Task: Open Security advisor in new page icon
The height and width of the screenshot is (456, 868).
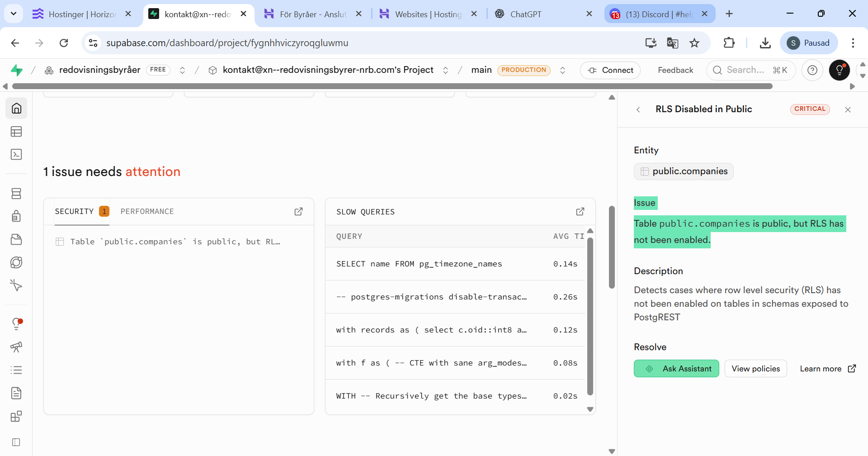Action: [x=299, y=211]
